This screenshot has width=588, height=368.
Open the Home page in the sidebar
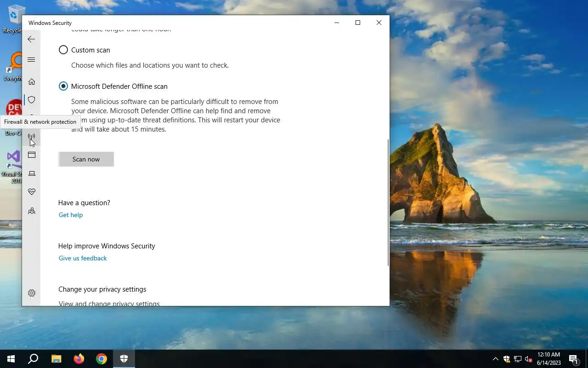[x=32, y=81]
